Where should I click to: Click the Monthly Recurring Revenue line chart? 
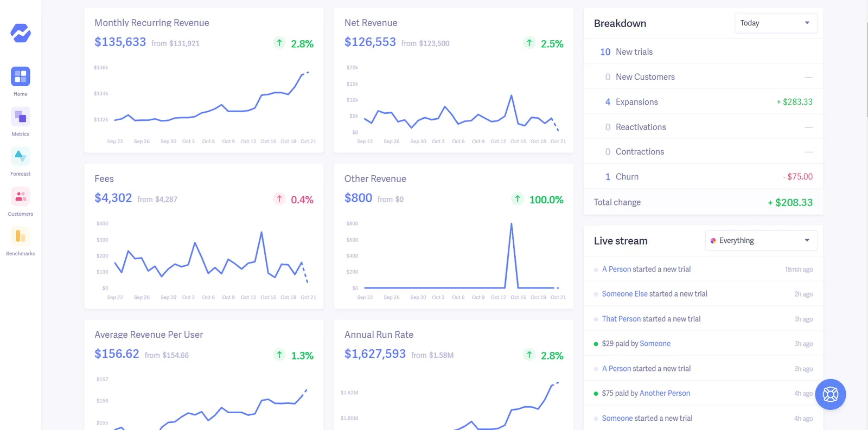[x=212, y=97]
